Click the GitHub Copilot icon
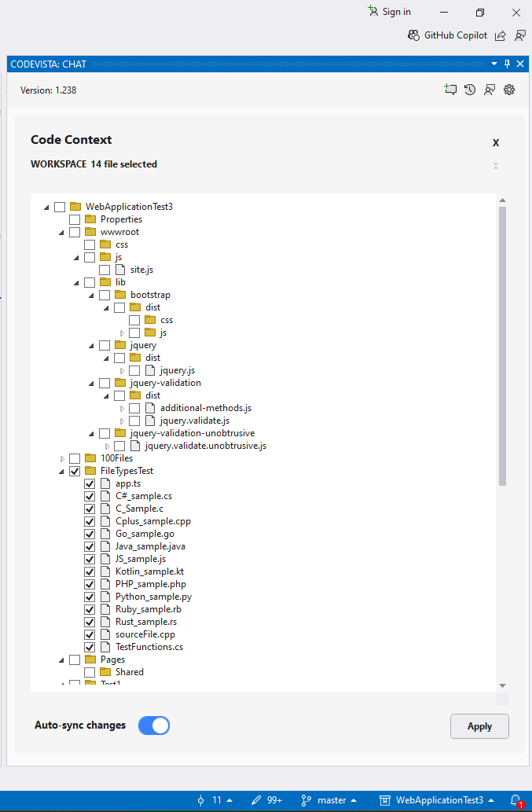The width and height of the screenshot is (532, 812). point(413,35)
